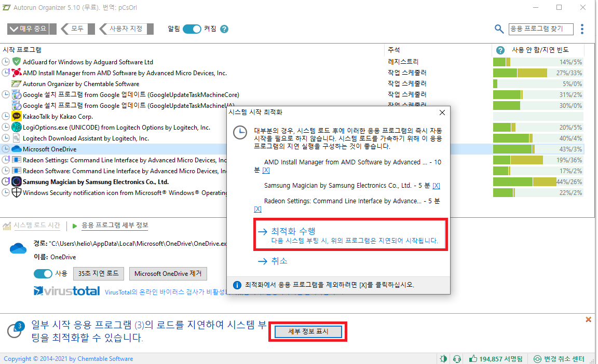
Task: Click the Autorun Organizer row icon
Action: pyautogui.click(x=17, y=84)
